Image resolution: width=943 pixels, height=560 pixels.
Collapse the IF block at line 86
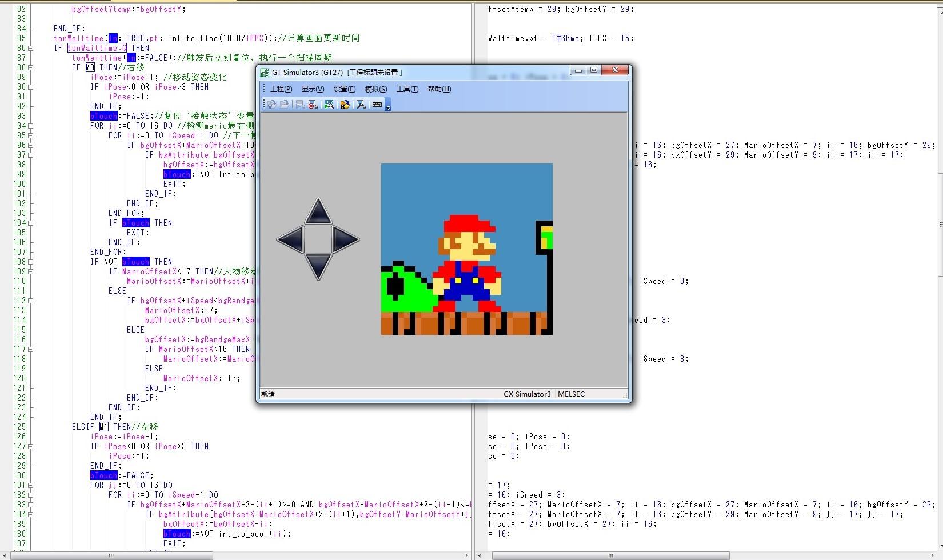point(30,48)
